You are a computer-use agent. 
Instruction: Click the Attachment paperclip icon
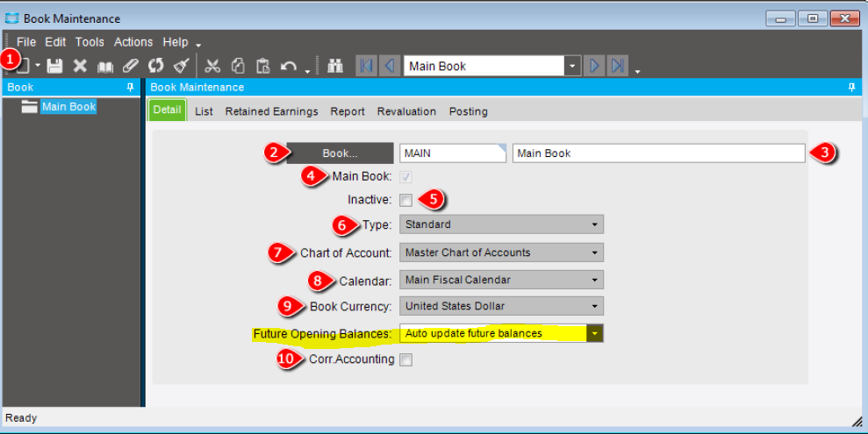131,67
